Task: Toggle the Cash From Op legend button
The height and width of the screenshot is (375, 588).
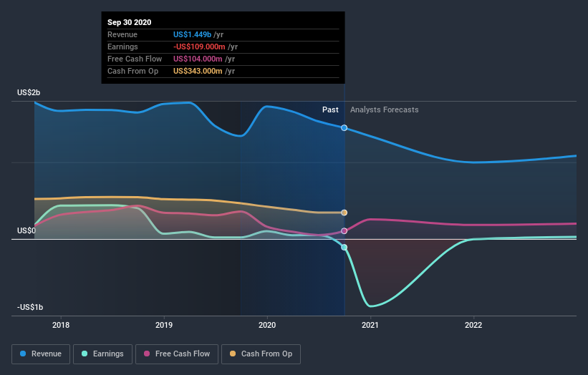Action: click(261, 354)
